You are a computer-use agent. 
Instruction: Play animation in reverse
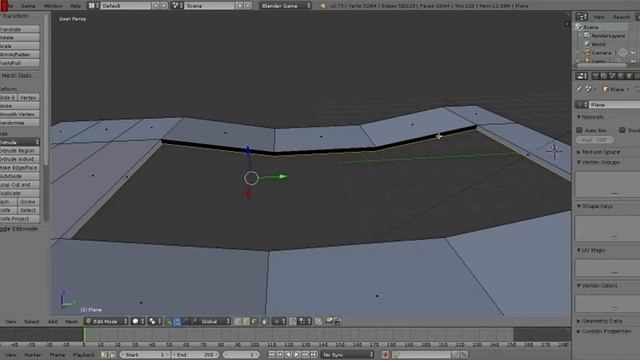(289, 355)
